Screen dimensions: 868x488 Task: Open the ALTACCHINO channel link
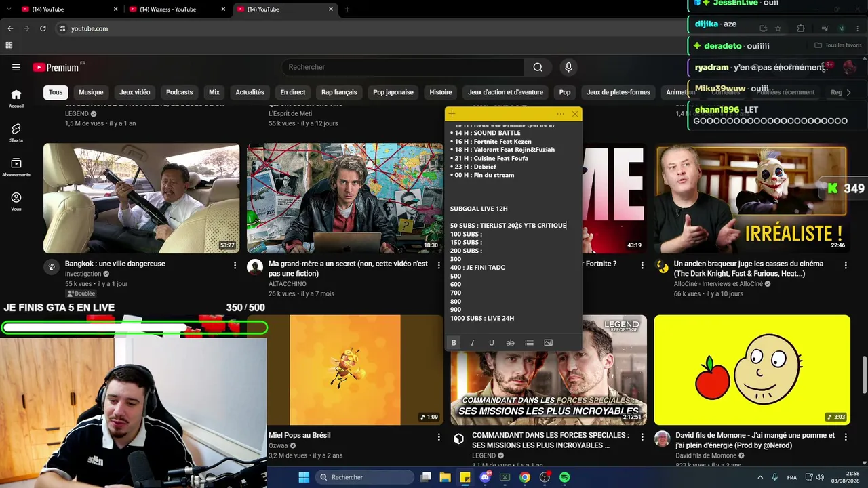click(288, 284)
